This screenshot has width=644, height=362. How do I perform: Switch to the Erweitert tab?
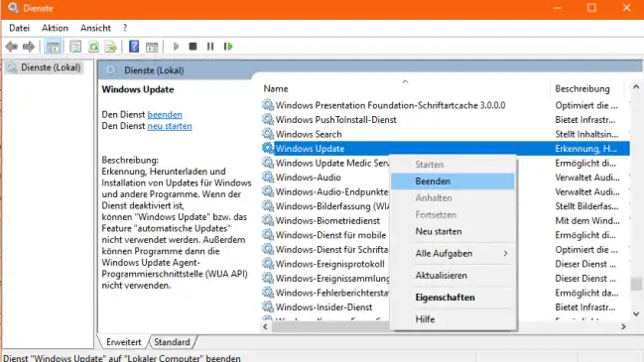pyautogui.click(x=123, y=342)
